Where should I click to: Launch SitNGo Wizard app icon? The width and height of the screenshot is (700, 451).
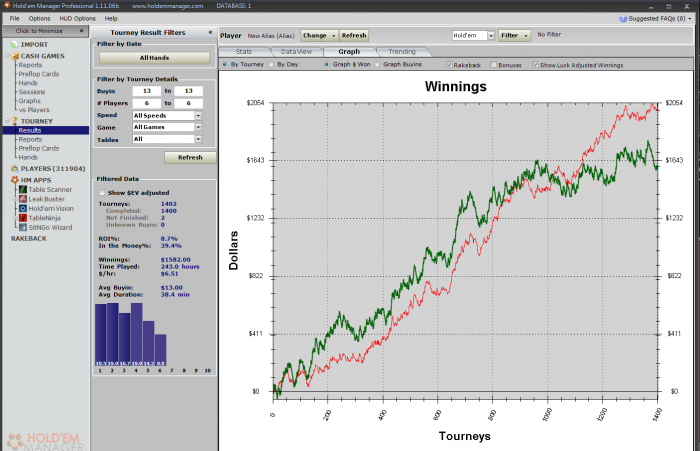(x=23, y=227)
